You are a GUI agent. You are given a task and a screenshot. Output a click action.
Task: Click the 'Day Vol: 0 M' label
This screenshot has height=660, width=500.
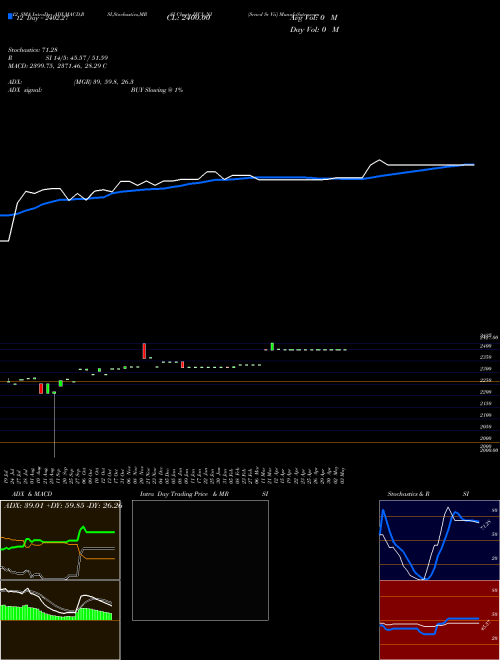(x=314, y=30)
